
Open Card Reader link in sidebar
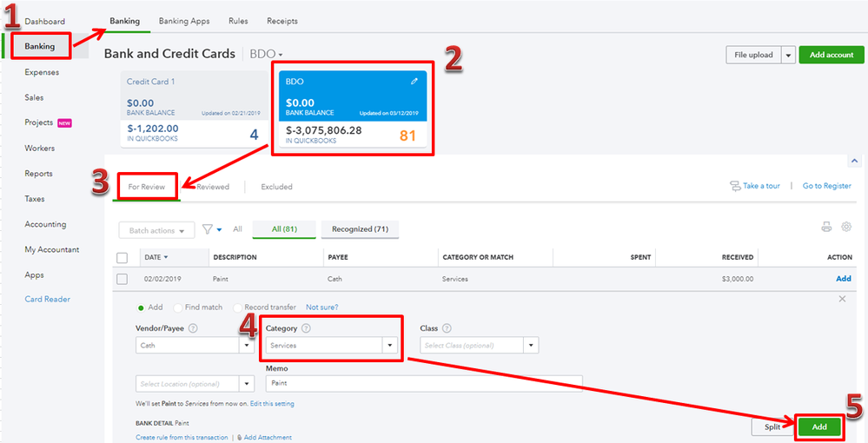click(48, 299)
